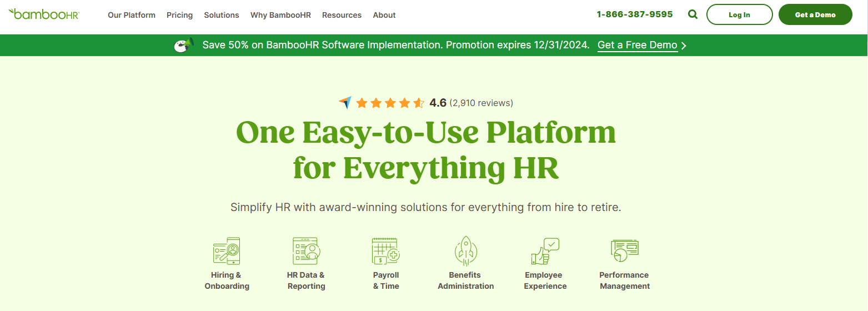868x311 pixels.
Task: Click the Hiring & Onboarding label
Action: 227,280
